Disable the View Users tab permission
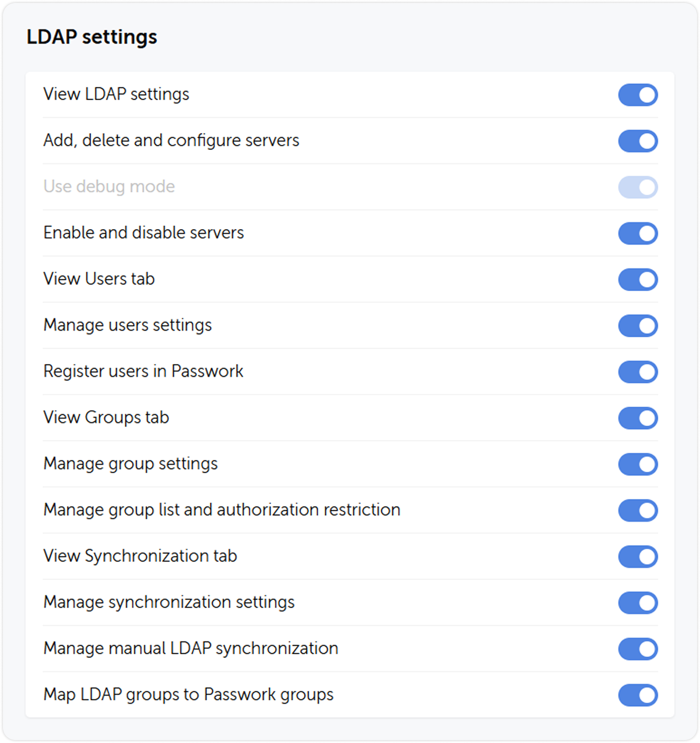This screenshot has height=743, width=700. coord(638,279)
